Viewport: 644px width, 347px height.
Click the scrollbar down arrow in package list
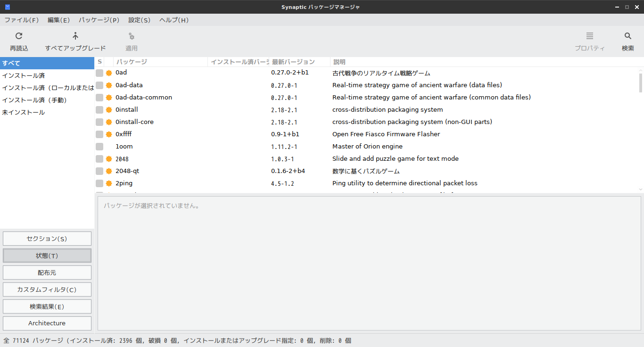coord(641,189)
